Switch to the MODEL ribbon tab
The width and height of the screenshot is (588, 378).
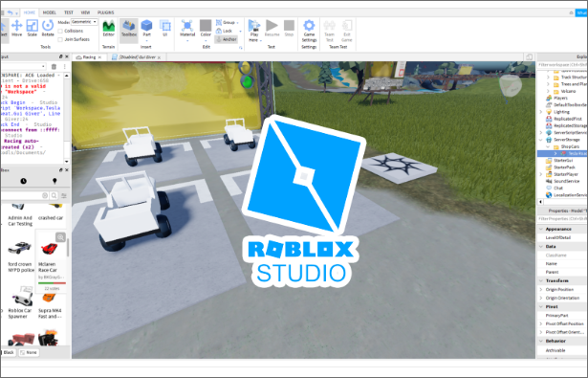[x=49, y=12]
